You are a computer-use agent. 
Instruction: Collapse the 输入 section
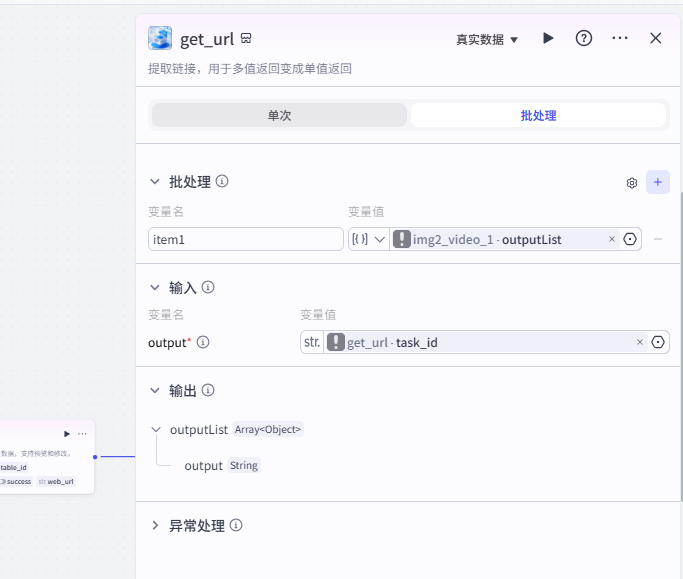pos(155,287)
